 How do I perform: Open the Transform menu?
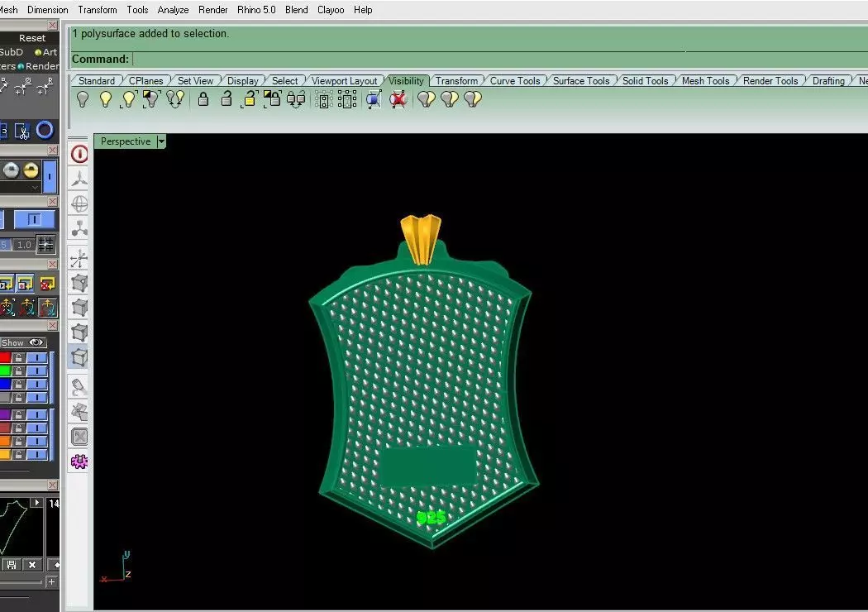[x=98, y=10]
